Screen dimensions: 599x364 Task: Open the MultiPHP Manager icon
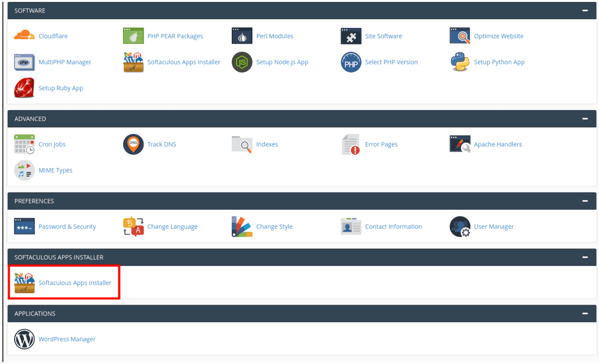pos(25,62)
